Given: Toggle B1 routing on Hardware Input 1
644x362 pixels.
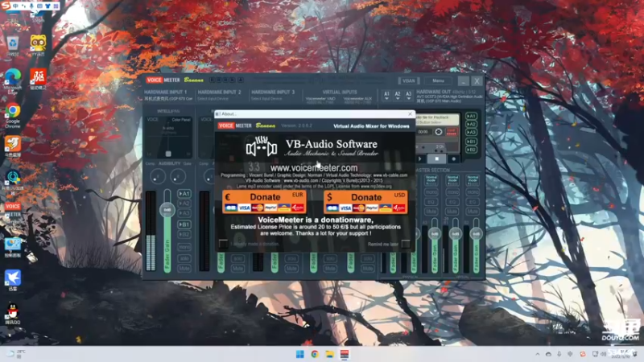Looking at the screenshot, I should tap(184, 224).
